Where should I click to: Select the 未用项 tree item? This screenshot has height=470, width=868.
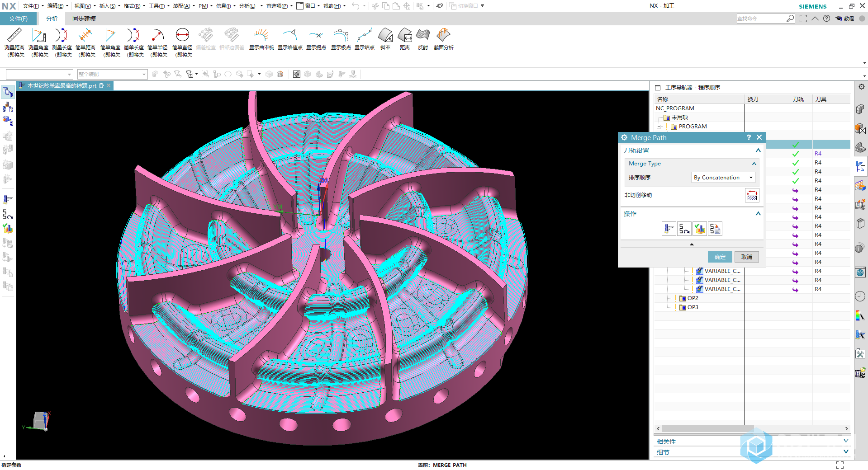(675, 117)
